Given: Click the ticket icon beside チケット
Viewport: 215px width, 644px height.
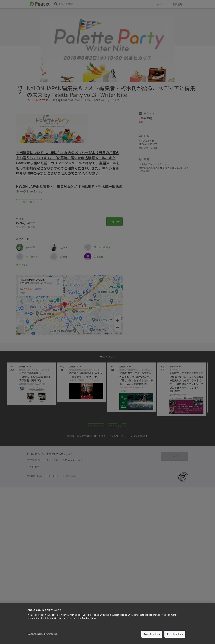Looking at the screenshot, I should pos(140,113).
